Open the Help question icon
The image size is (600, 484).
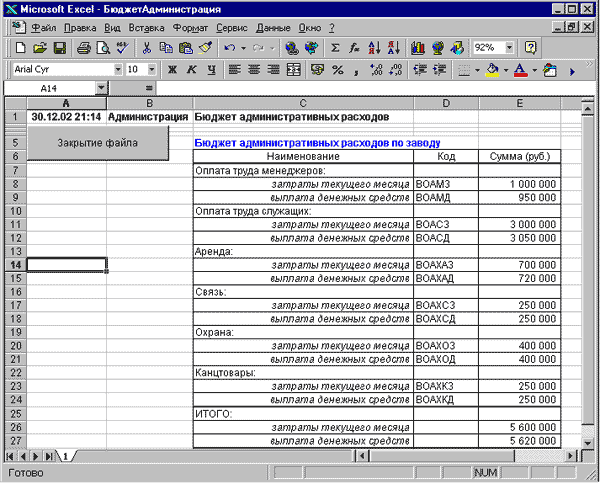(x=530, y=48)
